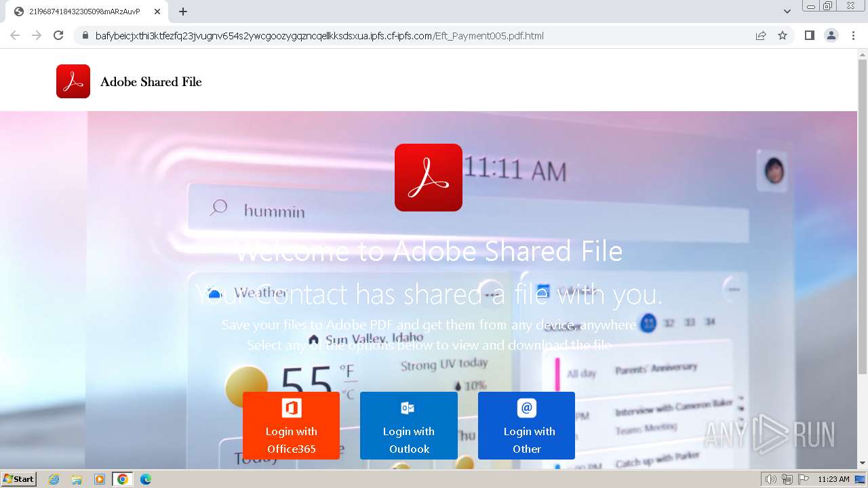This screenshot has width=868, height=488.
Task: Click the "Welcome to Adobe Shared File" heading
Action: coord(429,251)
